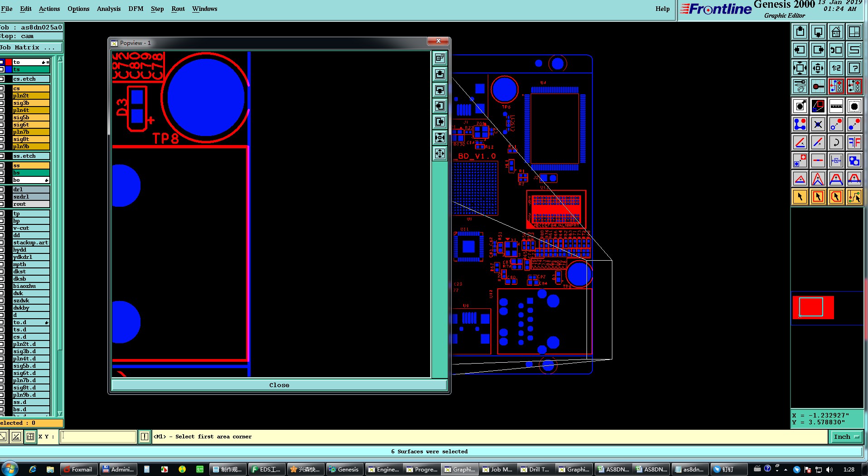Image resolution: width=868 pixels, height=476 pixels.
Task: Toggle the checkbox for layer ss.etch
Action: (x=2, y=156)
